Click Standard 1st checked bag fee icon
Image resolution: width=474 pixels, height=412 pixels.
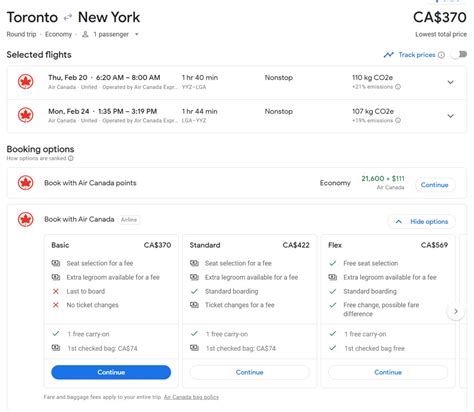tap(194, 348)
